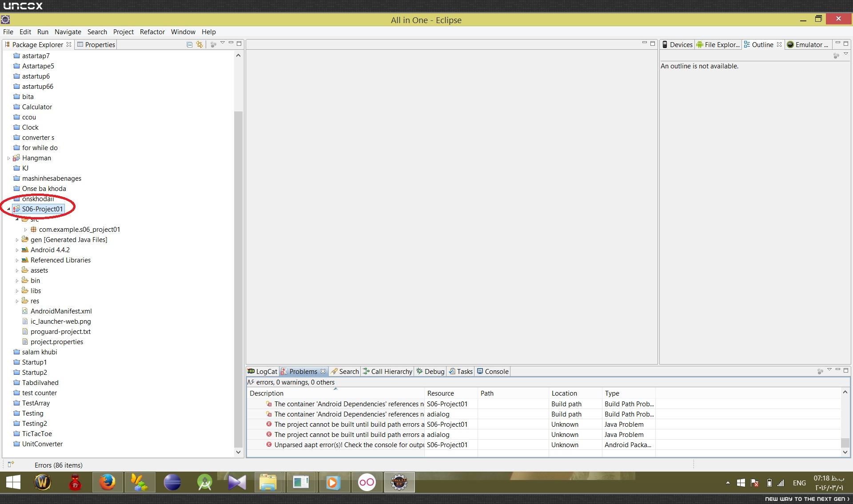Screen dimensions: 853x504
Task: Open Firefox from the taskbar
Action: tap(108, 482)
